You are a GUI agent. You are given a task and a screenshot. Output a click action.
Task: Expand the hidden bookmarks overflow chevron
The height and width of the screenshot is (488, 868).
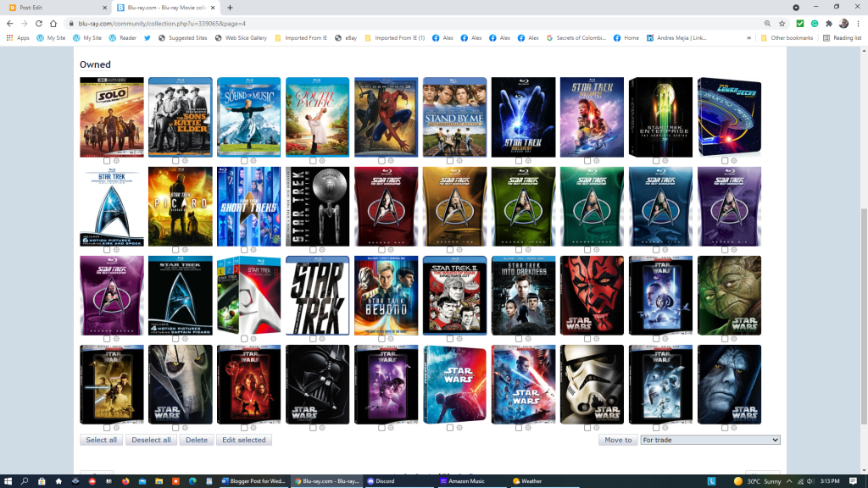coord(748,38)
